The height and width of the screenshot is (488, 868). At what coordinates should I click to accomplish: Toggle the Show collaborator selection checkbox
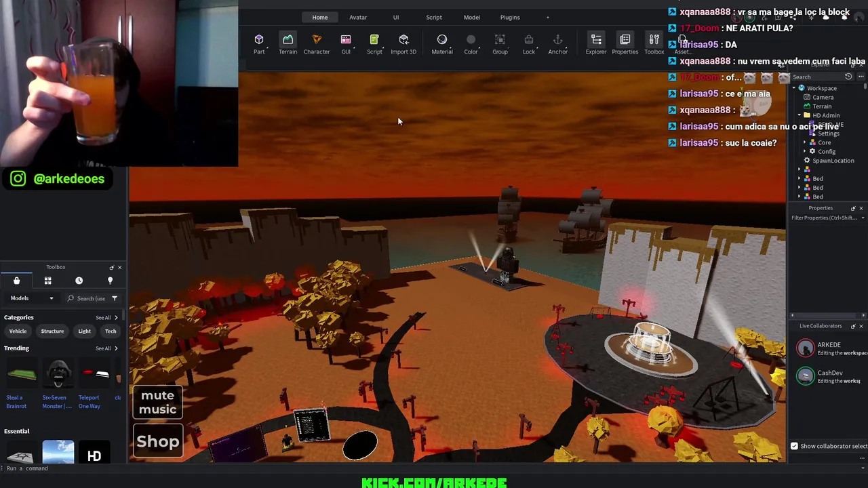tap(794, 446)
